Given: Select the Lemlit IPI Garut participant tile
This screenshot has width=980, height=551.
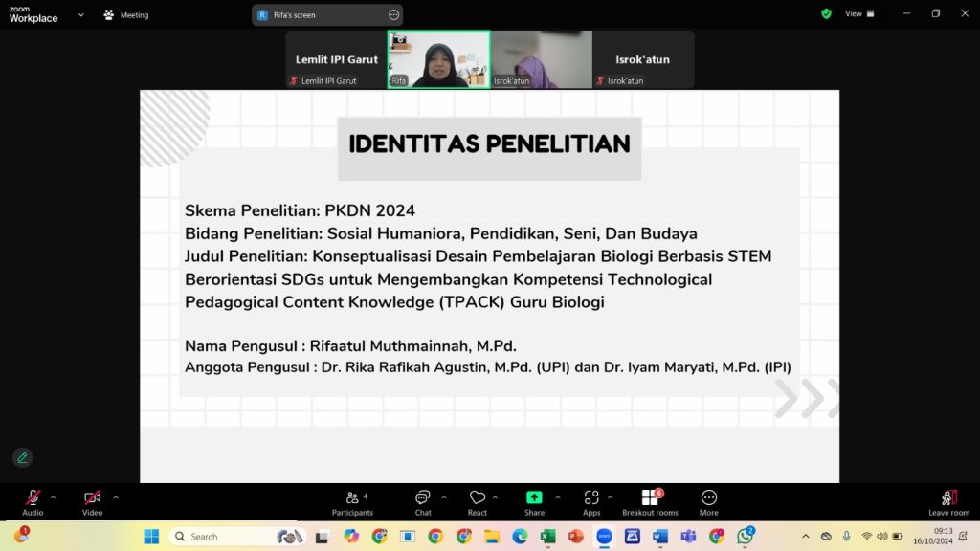Looking at the screenshot, I should [x=336, y=59].
